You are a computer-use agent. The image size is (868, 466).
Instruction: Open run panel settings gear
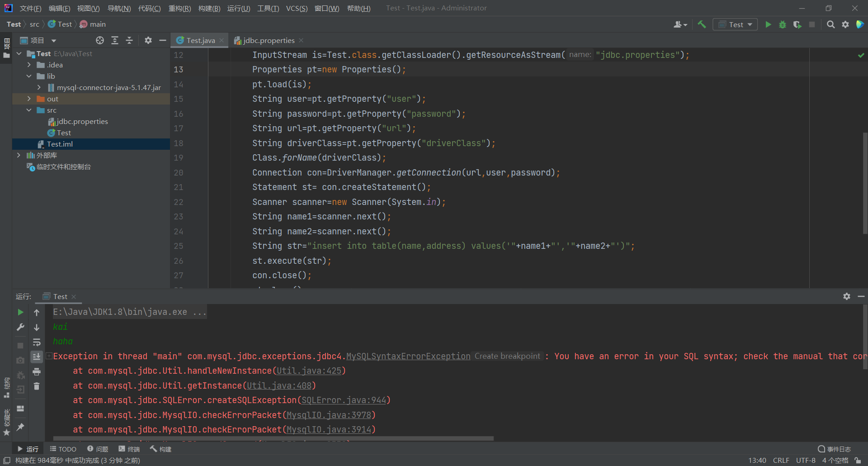pos(847,296)
